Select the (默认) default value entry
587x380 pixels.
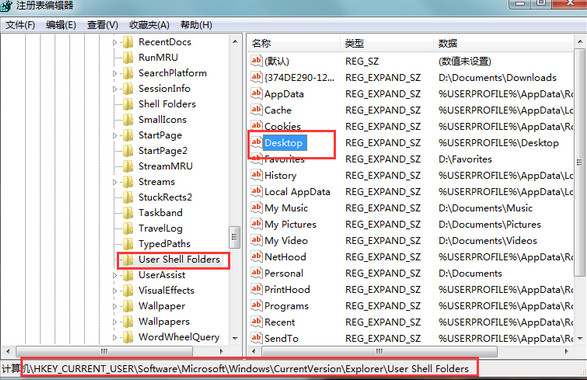coord(277,61)
